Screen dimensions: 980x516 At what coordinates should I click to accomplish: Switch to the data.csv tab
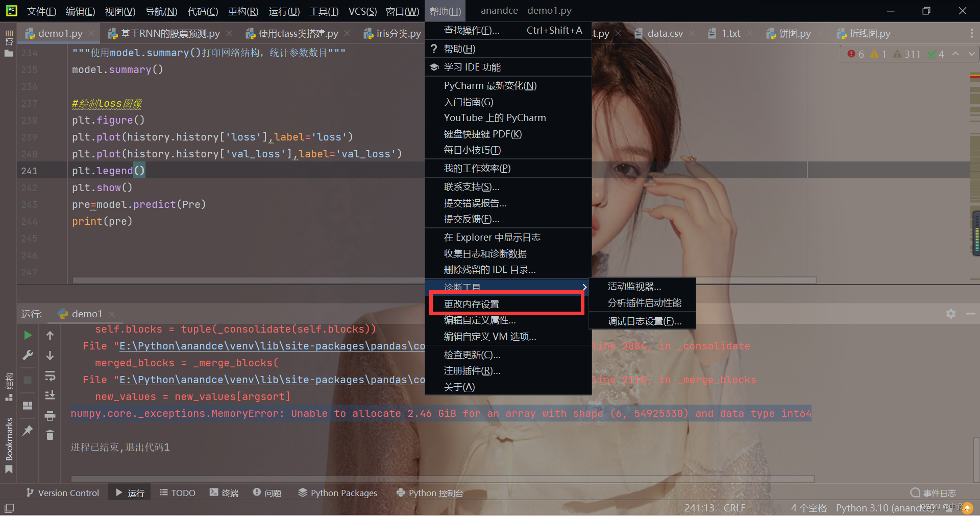click(x=664, y=33)
